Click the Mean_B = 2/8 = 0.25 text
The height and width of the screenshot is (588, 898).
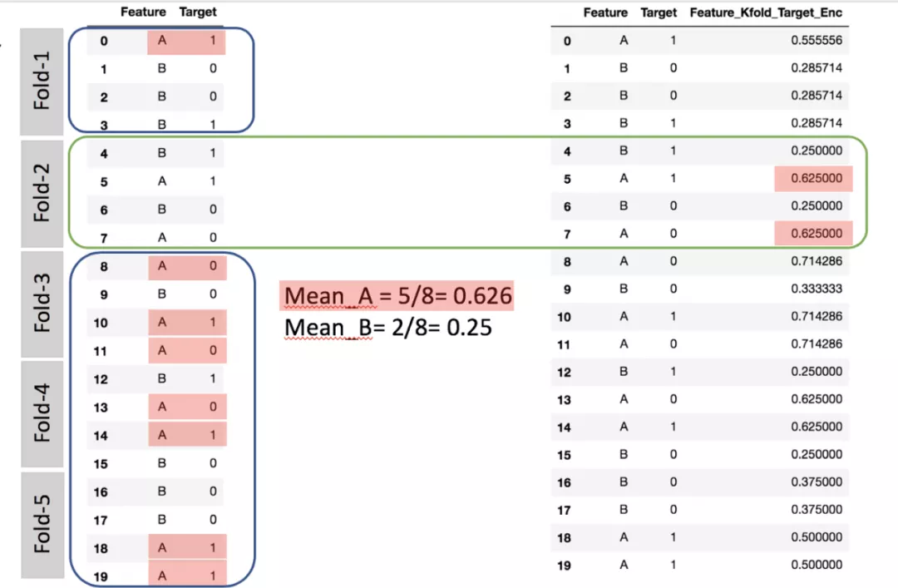coord(387,327)
